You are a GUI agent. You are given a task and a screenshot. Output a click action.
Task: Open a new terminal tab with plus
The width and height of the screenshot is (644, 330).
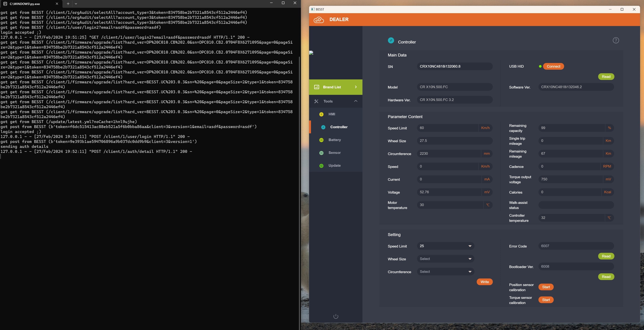[x=68, y=4]
